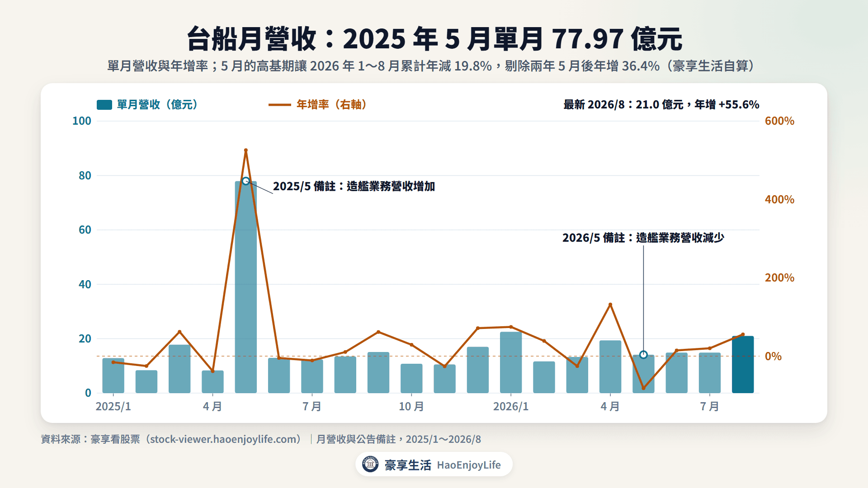Click the 2025/3 revenue bar
868x488 pixels.
[x=179, y=369]
